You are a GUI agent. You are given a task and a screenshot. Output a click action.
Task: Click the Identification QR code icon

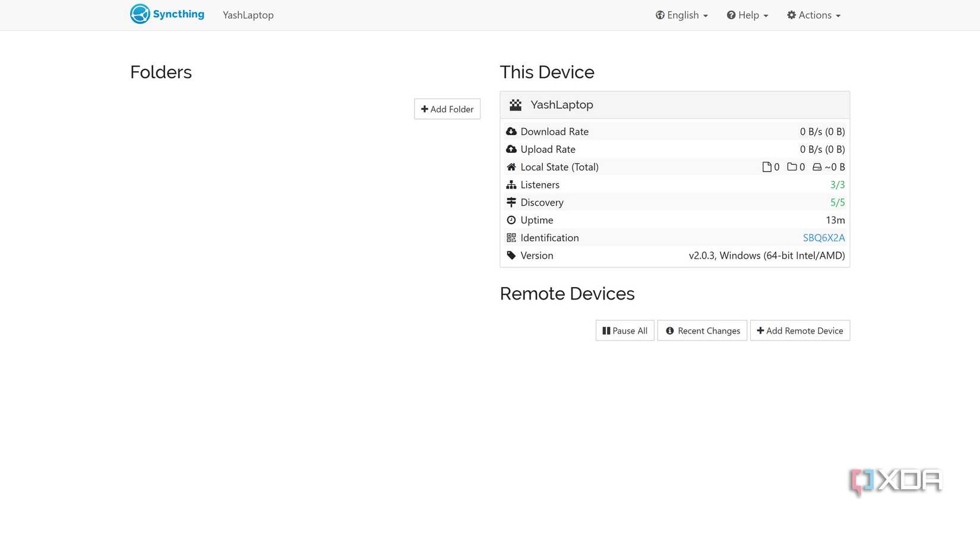(x=511, y=238)
